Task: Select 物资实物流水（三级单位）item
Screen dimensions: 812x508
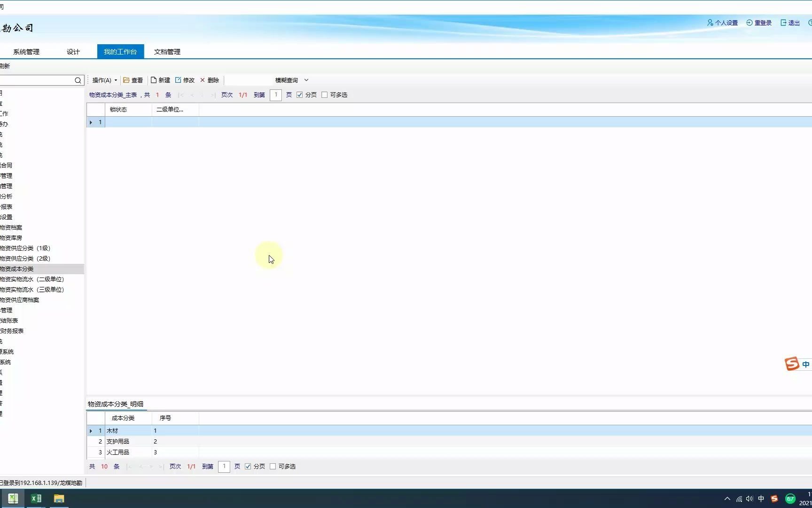Action: 32,290
